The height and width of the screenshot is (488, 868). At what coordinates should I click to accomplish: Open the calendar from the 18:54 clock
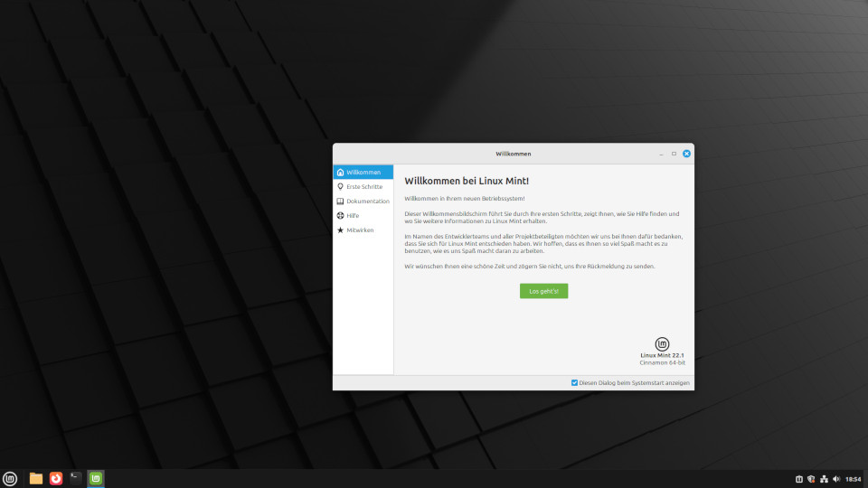pyautogui.click(x=853, y=479)
